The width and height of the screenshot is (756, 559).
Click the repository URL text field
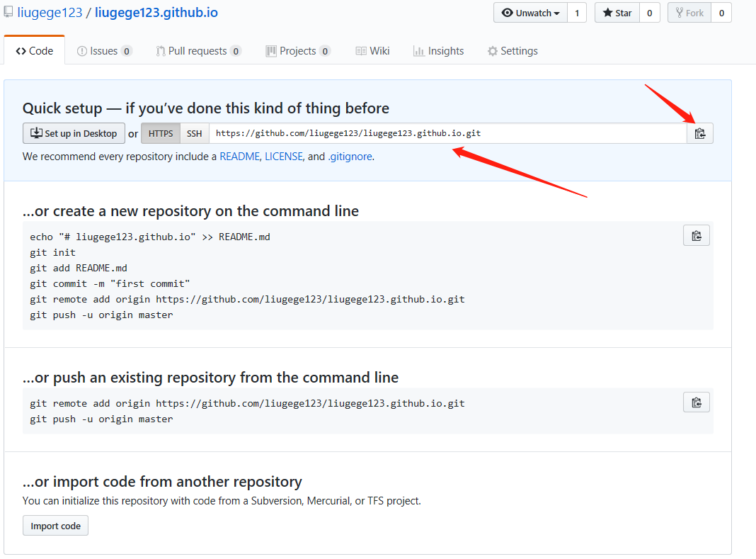point(447,133)
